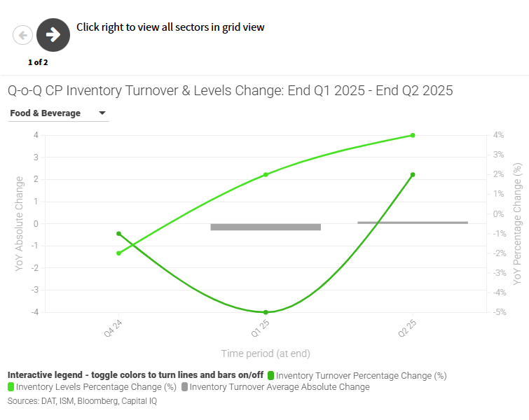The width and height of the screenshot is (529, 420).
Task: Toggle the gray Average Absolute Change swatch
Action: point(184,386)
